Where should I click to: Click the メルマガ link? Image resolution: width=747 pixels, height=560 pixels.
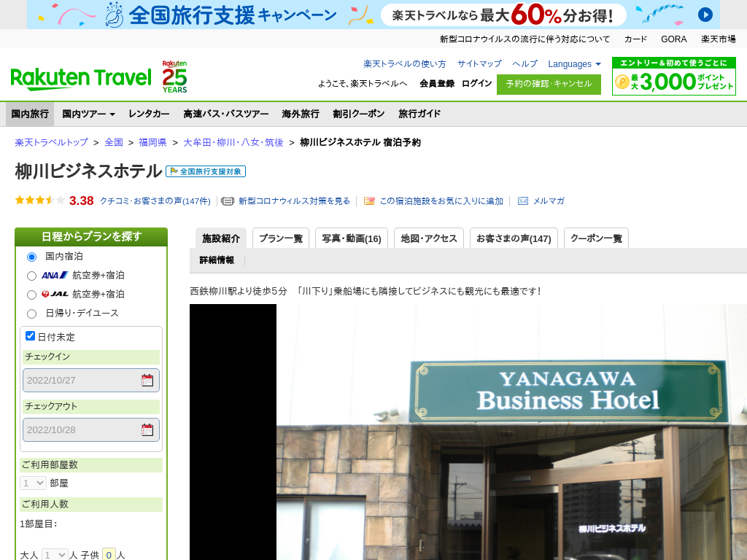click(x=549, y=201)
